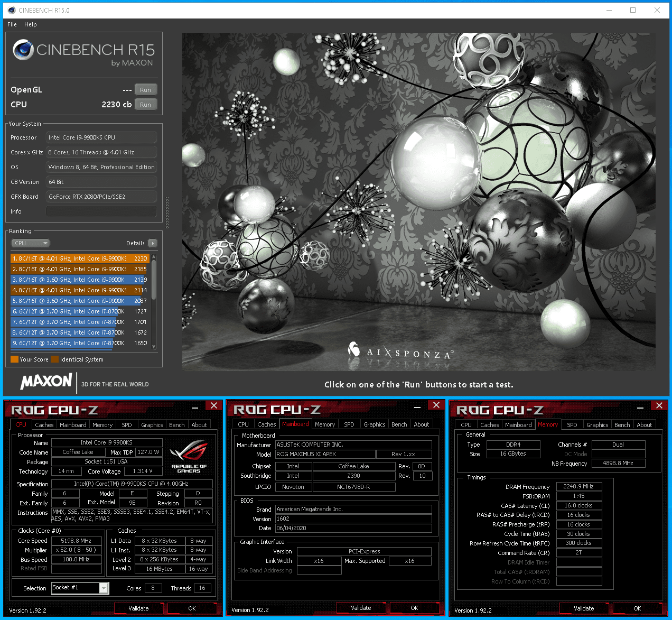Click the orange Your Score legend swatch
This screenshot has width=672, height=620.
point(14,359)
